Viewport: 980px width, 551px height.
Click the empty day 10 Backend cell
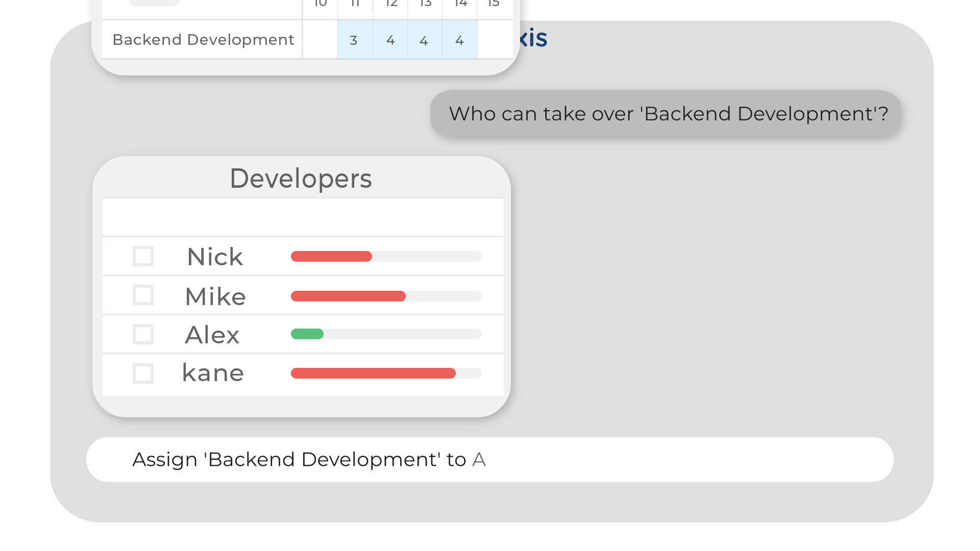pos(320,40)
